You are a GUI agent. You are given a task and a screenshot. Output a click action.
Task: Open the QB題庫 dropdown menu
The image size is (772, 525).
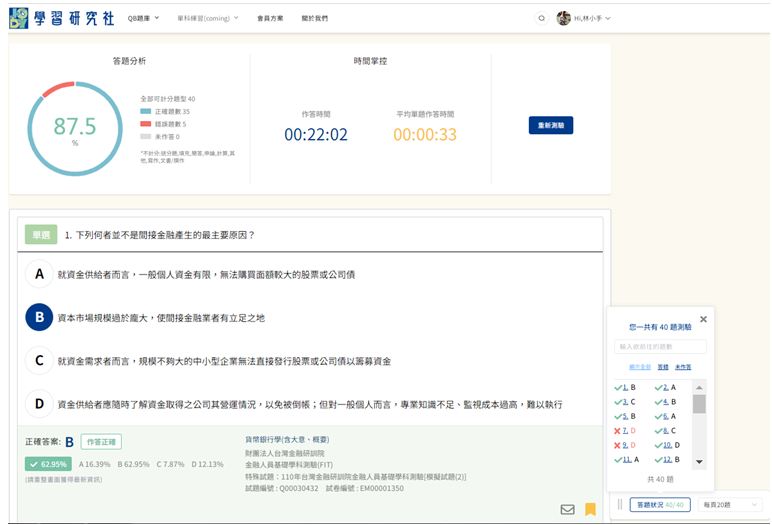(x=143, y=18)
